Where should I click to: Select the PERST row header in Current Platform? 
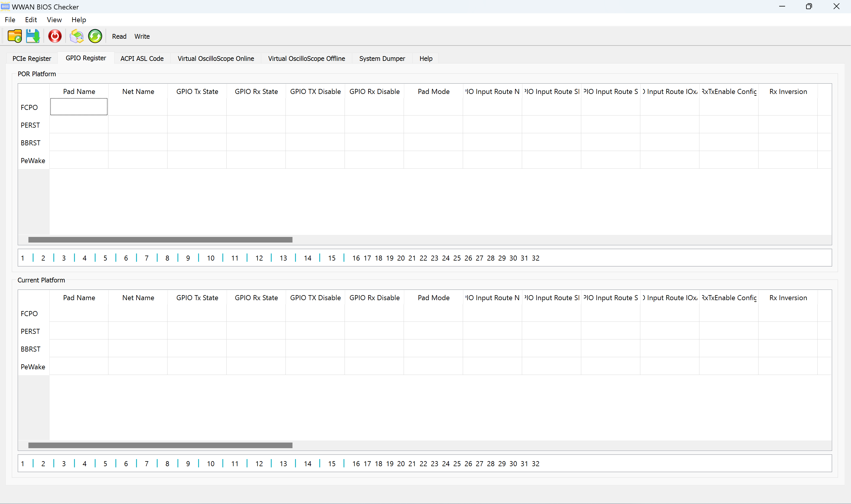coord(34,331)
